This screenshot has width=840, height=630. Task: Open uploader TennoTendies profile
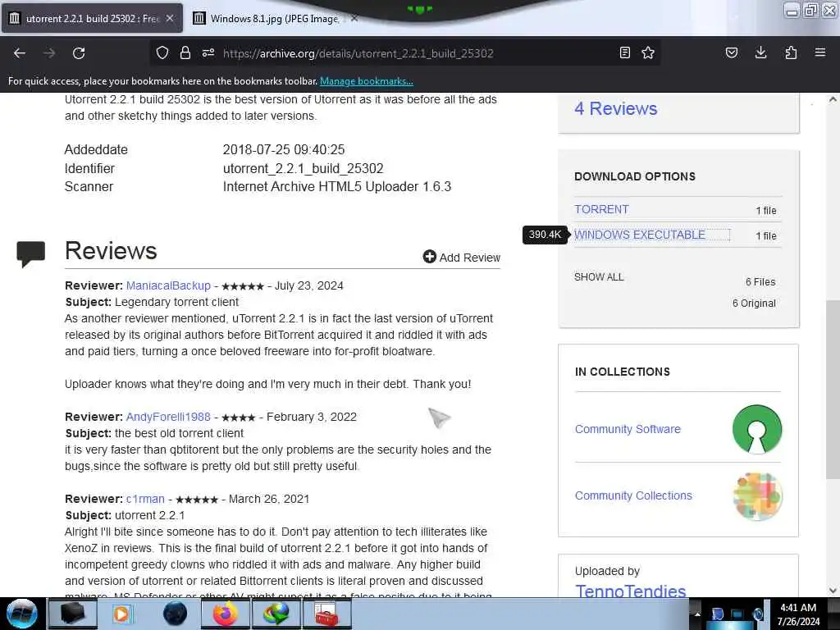(630, 591)
